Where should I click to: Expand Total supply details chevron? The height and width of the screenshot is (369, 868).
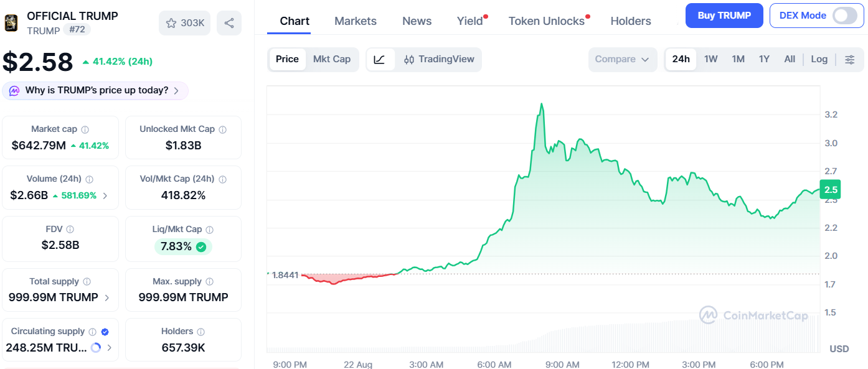(107, 297)
